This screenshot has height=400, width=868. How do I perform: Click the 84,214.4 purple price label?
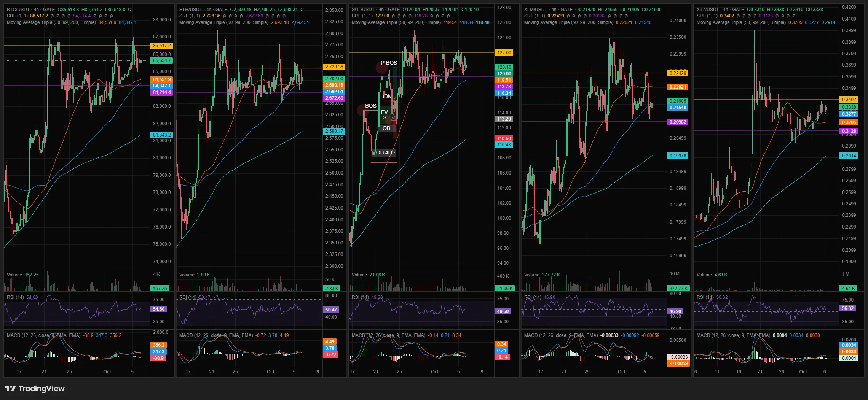point(162,92)
